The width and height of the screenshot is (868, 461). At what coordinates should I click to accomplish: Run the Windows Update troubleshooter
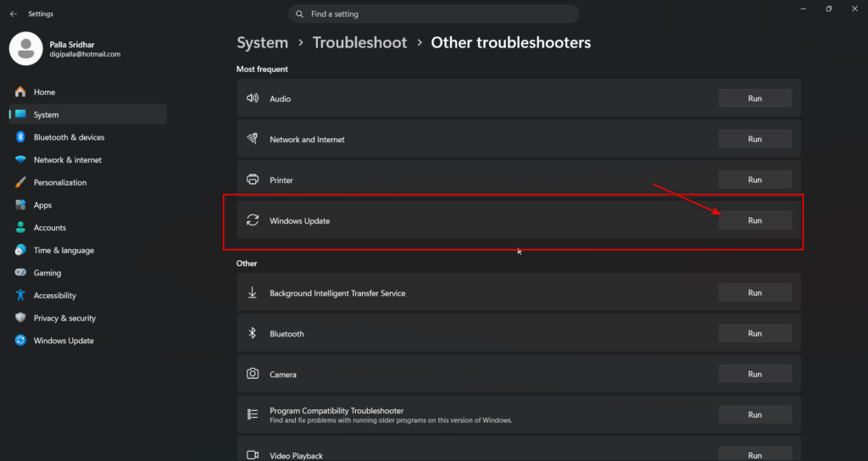755,220
